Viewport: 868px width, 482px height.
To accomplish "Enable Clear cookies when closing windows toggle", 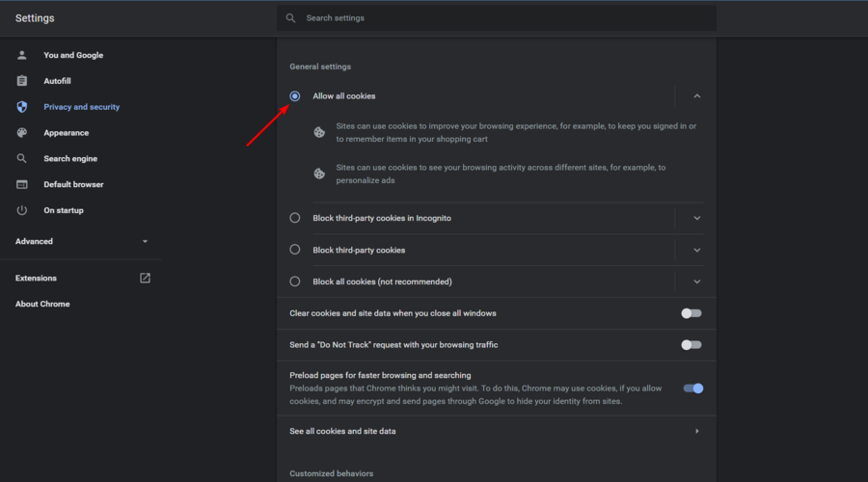I will click(691, 313).
